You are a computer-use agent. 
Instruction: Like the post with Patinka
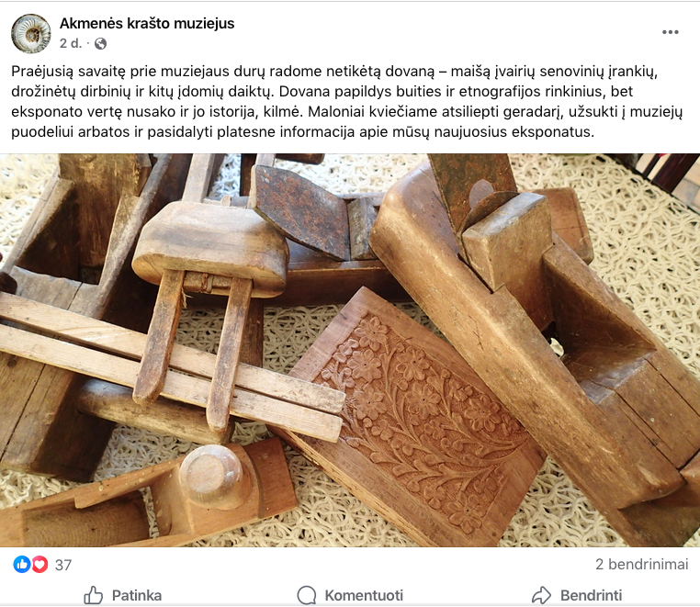[123, 595]
